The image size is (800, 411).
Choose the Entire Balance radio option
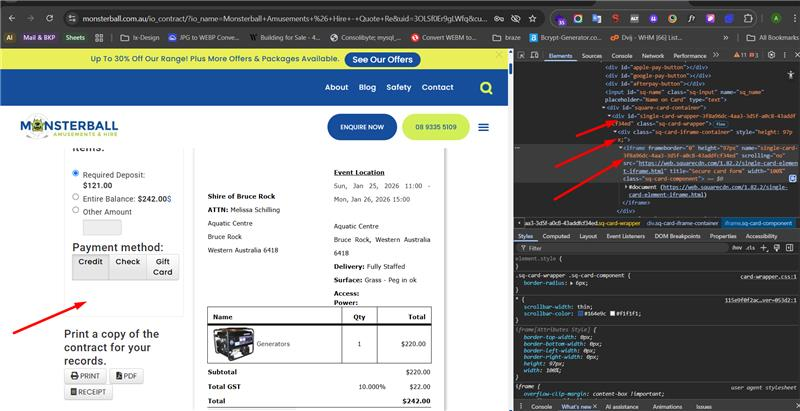(x=76, y=197)
